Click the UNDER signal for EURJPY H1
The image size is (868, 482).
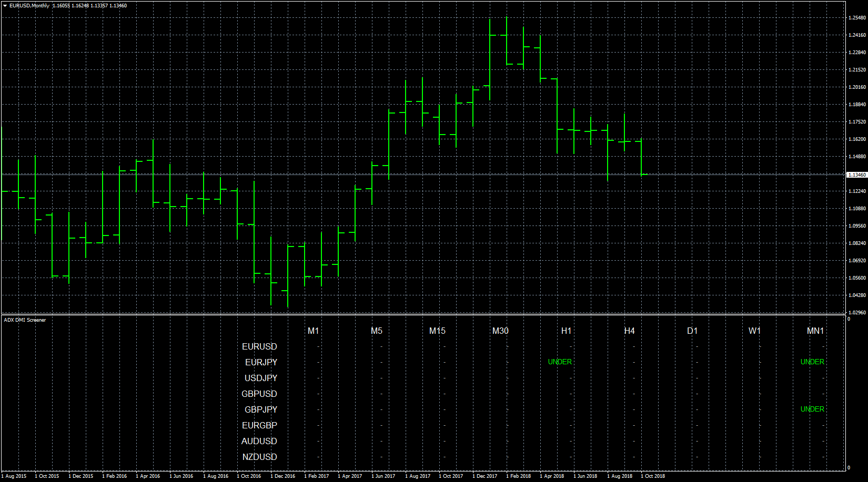(560, 362)
